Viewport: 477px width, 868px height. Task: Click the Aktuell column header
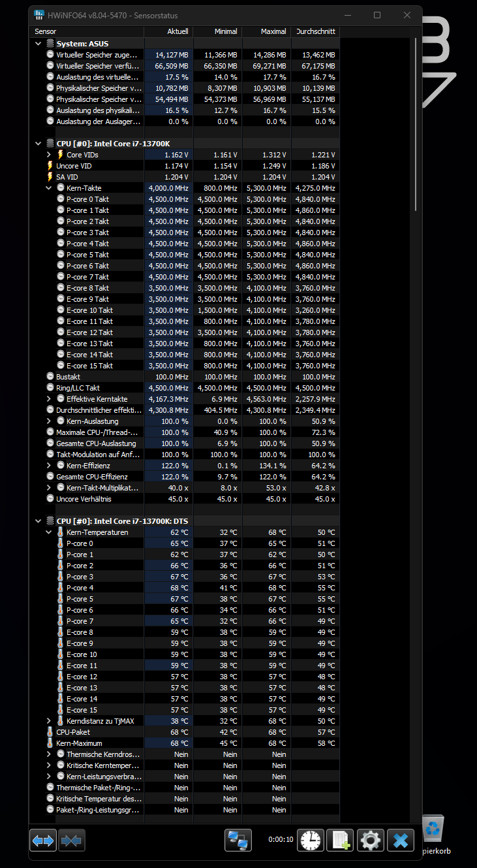(168, 31)
